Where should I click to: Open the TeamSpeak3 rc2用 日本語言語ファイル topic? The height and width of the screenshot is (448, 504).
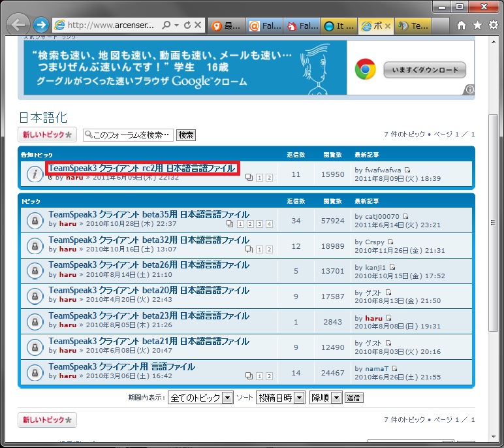(142, 168)
